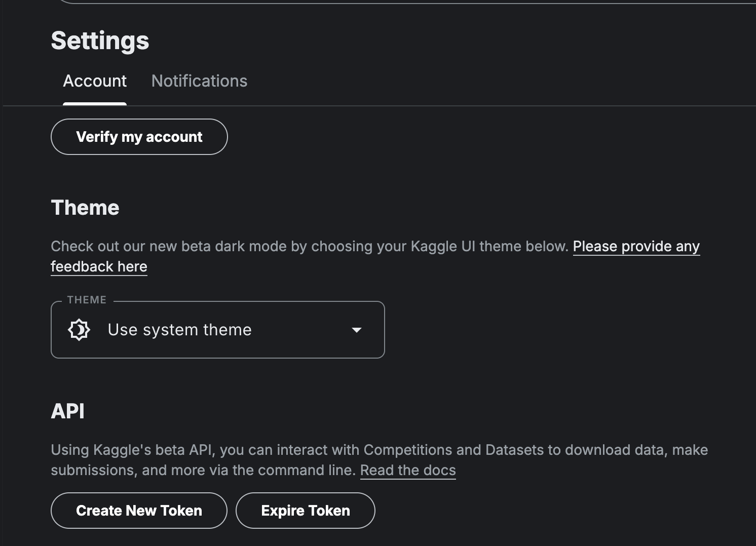Click the Settings page heading
The height and width of the screenshot is (546, 756).
click(x=100, y=41)
